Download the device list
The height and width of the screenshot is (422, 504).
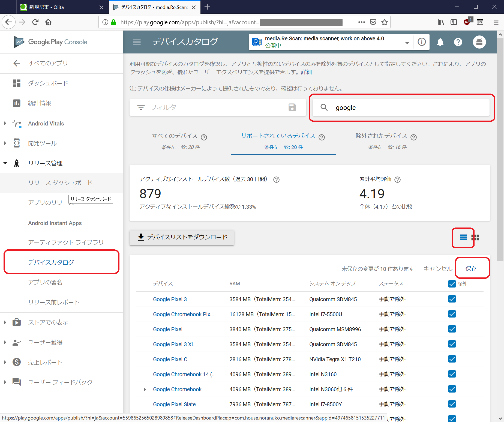point(182,237)
